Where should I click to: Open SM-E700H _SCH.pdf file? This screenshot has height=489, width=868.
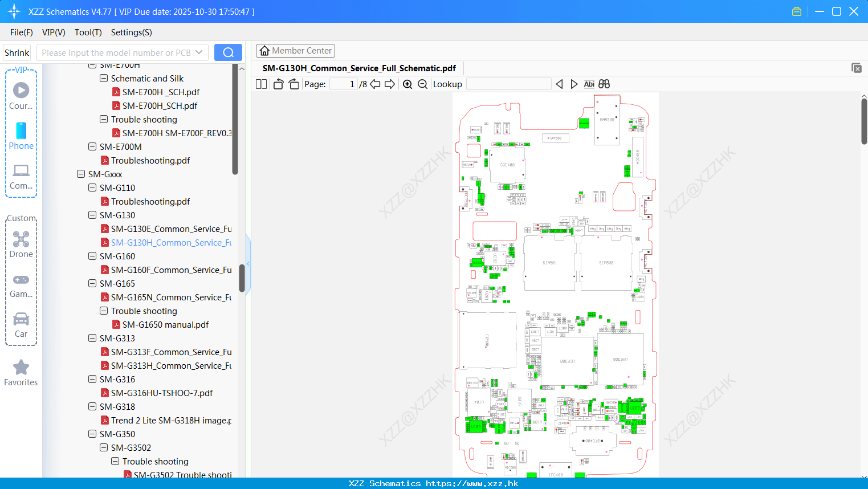click(x=161, y=92)
